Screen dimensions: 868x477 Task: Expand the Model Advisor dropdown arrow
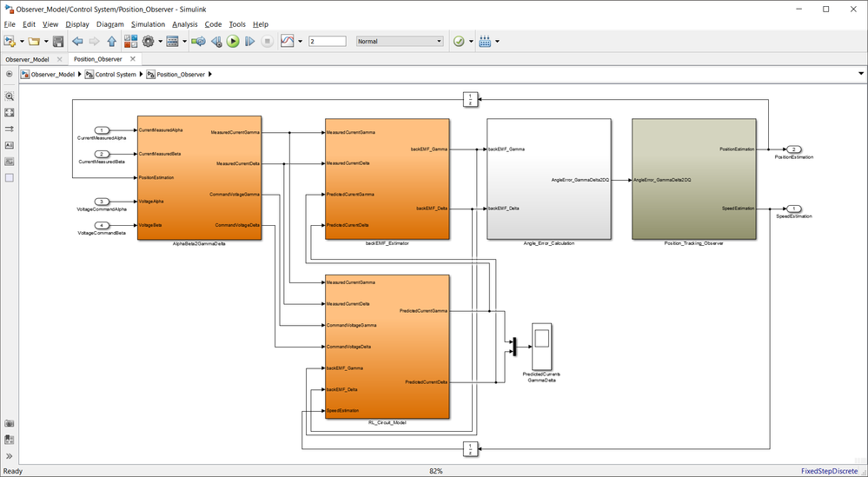[471, 42]
